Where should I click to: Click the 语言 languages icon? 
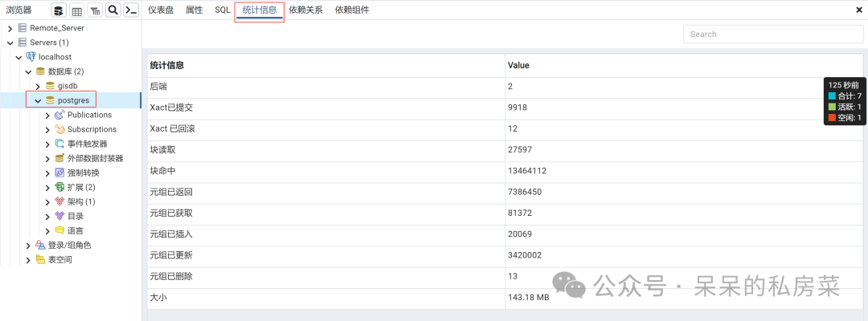pos(59,230)
